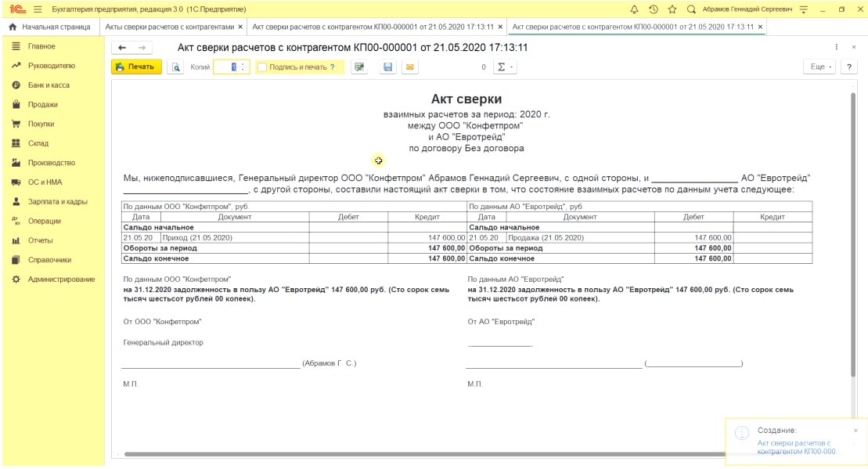This screenshot has width=868, height=469.
Task: Open the history clock icon
Action: coord(654,9)
